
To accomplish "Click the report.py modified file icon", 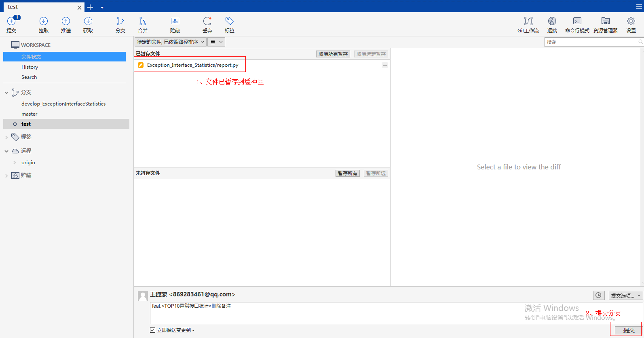I will pyautogui.click(x=141, y=65).
